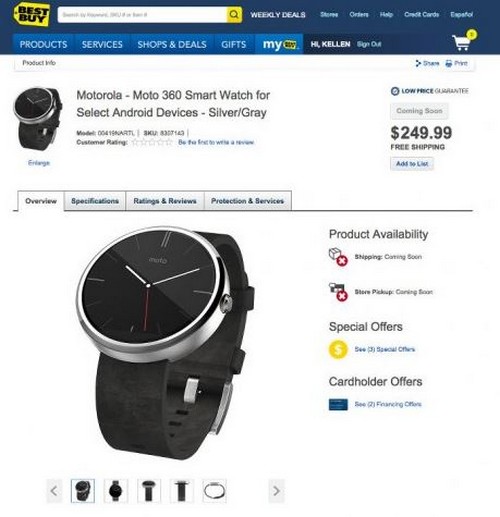Click Be the first to write a review
500x517 pixels.
pyautogui.click(x=216, y=142)
